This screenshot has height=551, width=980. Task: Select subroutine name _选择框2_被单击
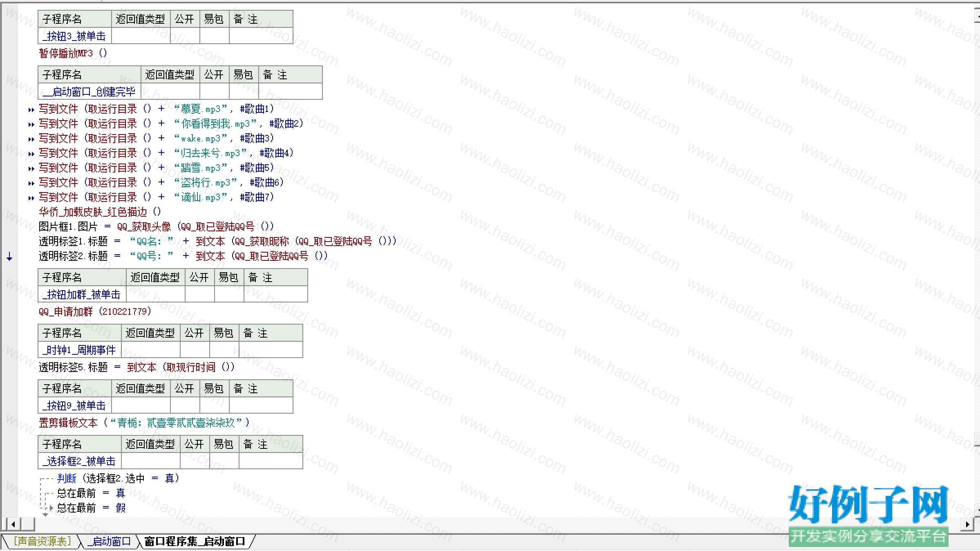click(x=79, y=461)
